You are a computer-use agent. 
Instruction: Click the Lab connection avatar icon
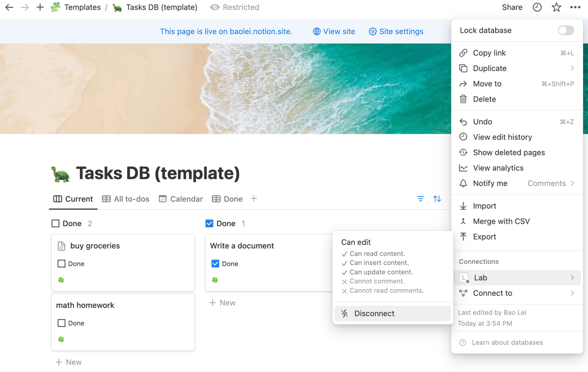(x=464, y=278)
